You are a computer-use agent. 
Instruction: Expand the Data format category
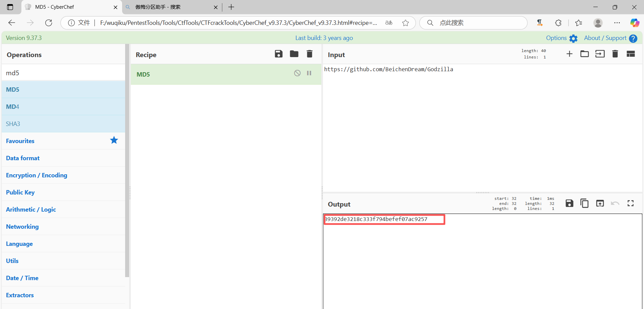63,158
